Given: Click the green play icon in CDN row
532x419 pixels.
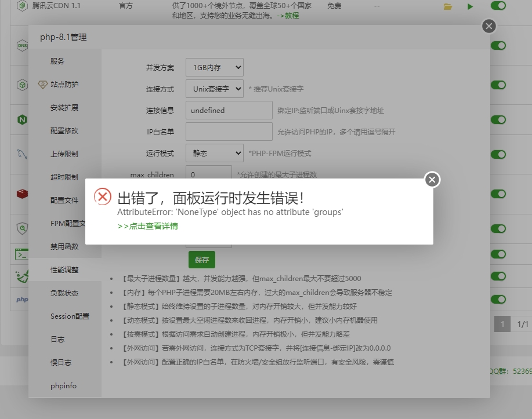Looking at the screenshot, I should tap(470, 6).
